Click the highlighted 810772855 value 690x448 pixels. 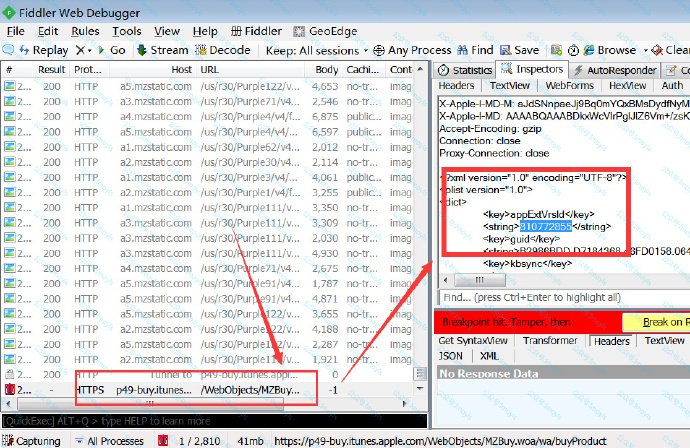point(546,227)
